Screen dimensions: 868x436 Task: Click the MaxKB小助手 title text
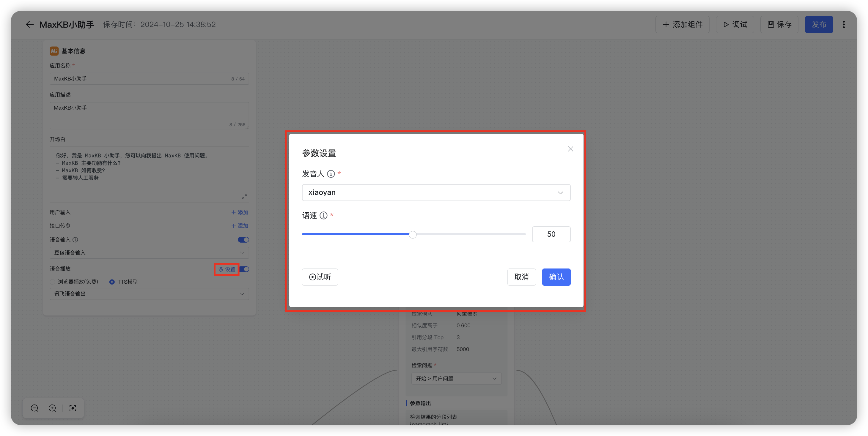[67, 25]
